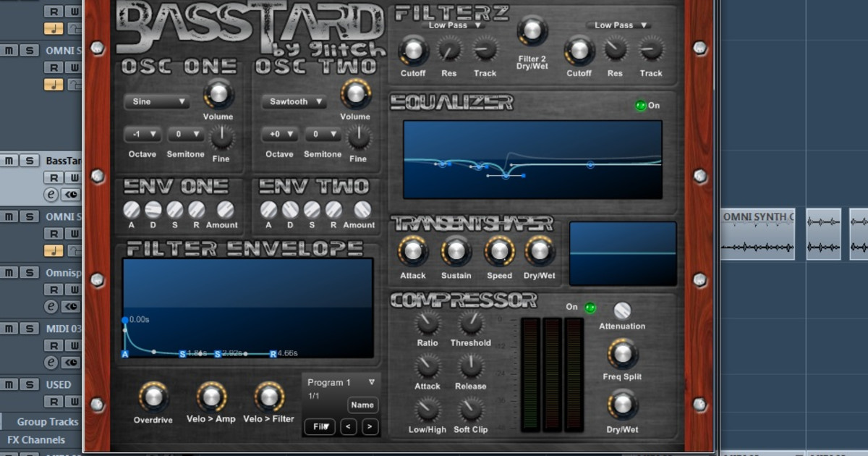Enable the Equalizer On light

(x=639, y=106)
